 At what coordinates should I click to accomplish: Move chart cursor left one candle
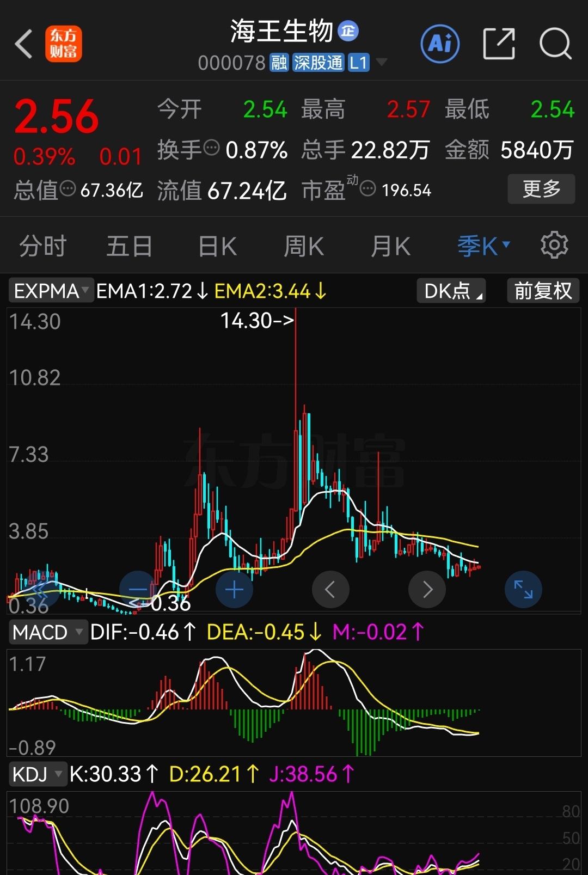[330, 589]
